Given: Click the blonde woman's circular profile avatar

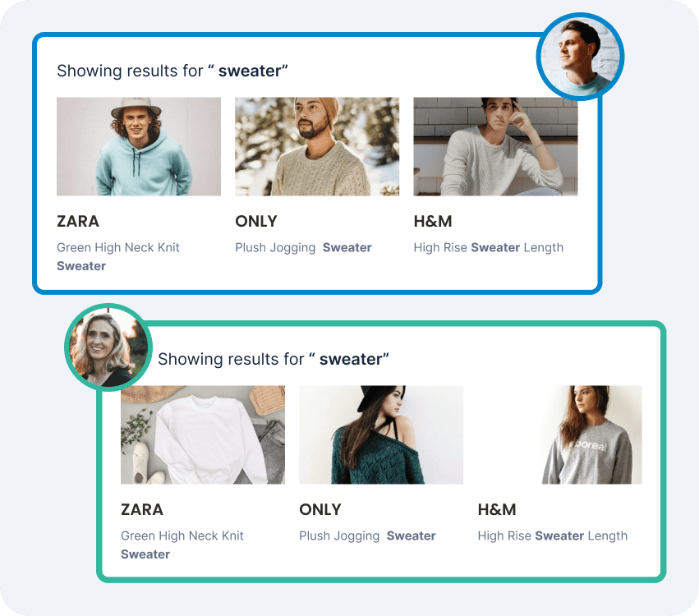Looking at the screenshot, I should 108,347.
